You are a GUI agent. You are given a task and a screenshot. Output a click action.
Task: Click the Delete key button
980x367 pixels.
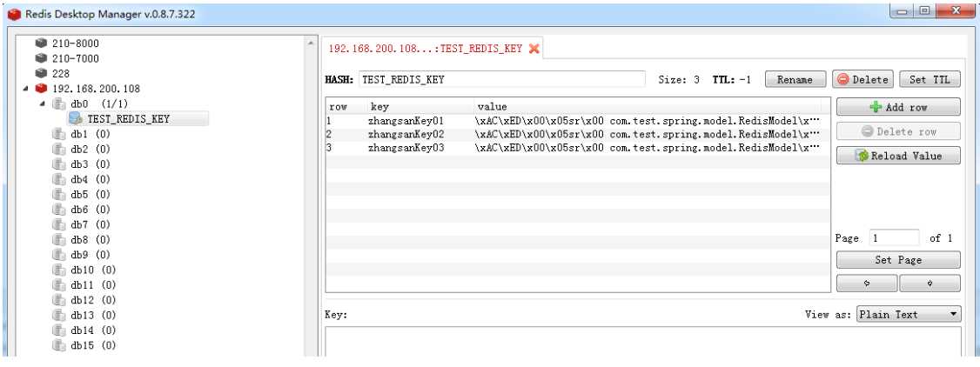[863, 79]
